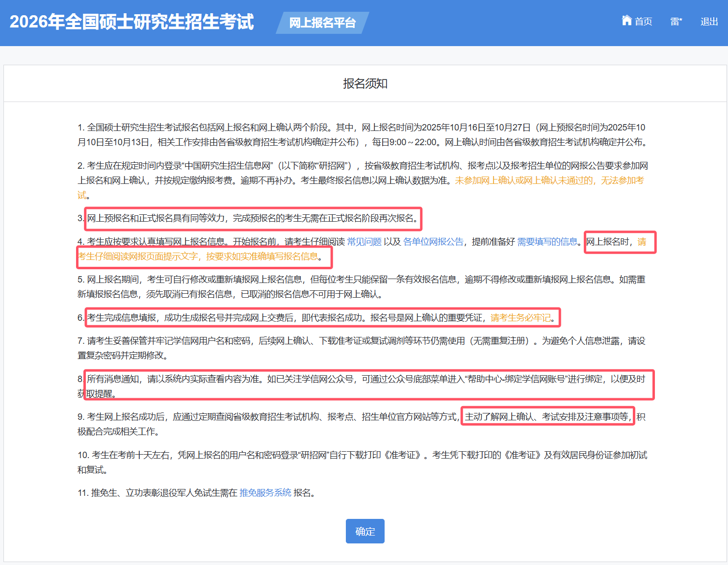
Task: Log out using 退出
Action: 709,22
